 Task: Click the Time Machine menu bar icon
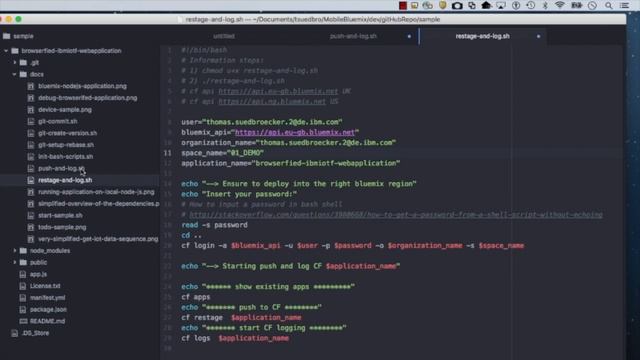coord(531,5)
